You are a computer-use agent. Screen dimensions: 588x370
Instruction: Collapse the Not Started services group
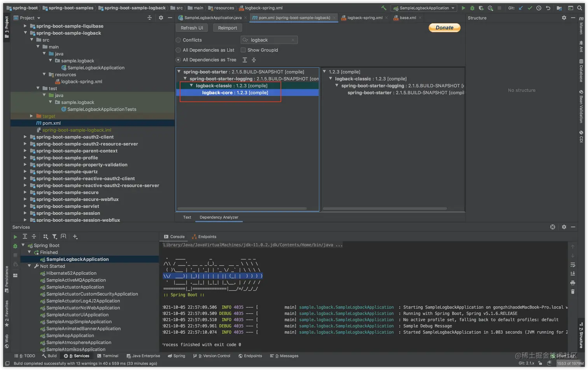pos(30,266)
